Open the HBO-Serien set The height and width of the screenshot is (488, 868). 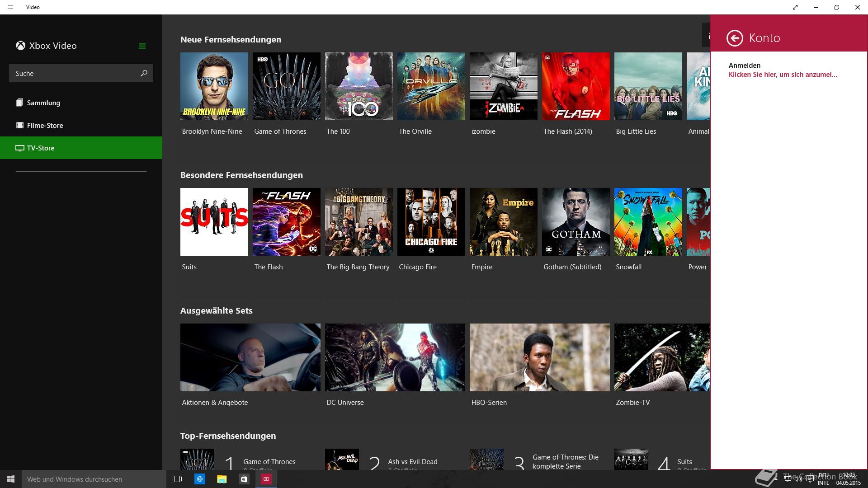tap(540, 357)
